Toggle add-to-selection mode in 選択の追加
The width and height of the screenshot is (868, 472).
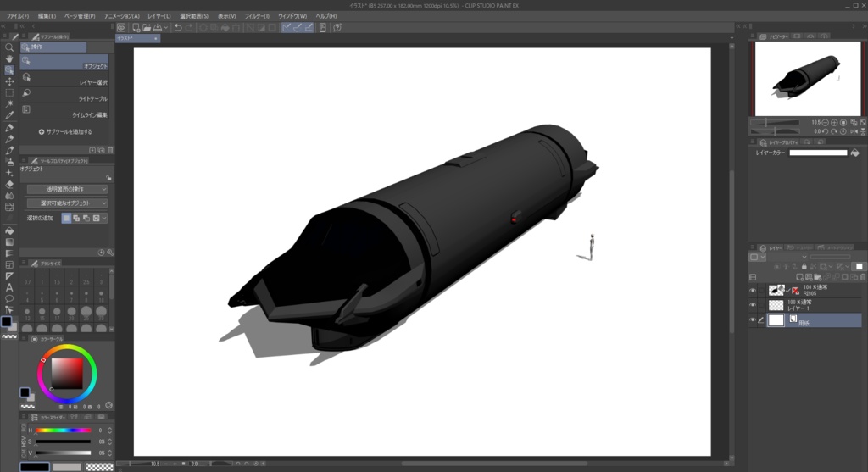76,218
